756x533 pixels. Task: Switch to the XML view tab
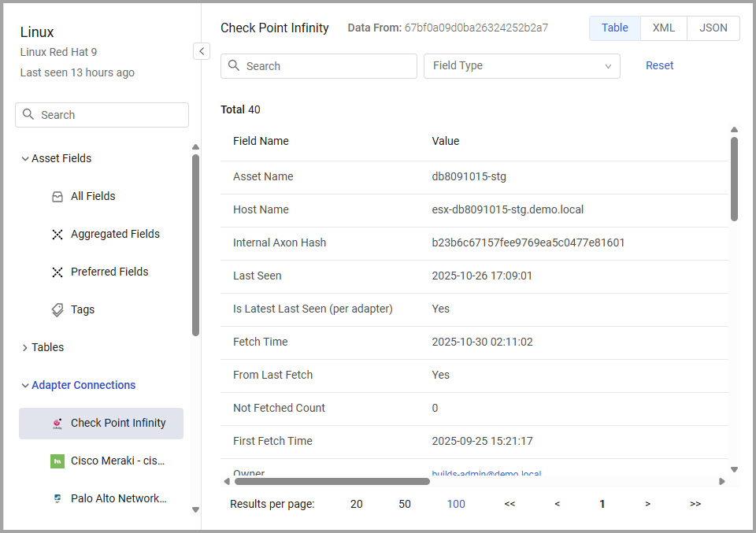(663, 28)
